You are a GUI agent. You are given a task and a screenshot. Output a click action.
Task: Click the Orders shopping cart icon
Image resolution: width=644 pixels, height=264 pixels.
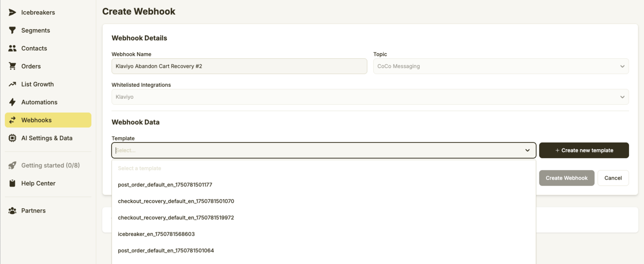pyautogui.click(x=12, y=66)
